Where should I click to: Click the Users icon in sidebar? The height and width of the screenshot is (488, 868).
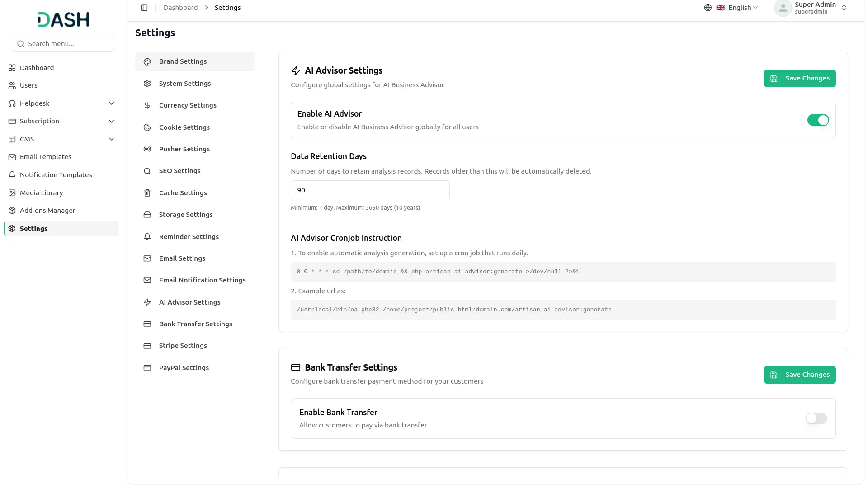[x=12, y=85]
